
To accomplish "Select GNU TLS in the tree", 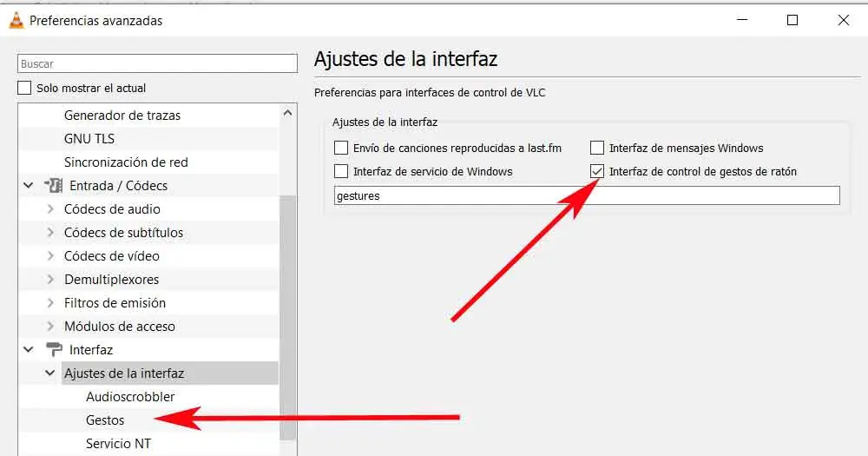I will tap(89, 138).
